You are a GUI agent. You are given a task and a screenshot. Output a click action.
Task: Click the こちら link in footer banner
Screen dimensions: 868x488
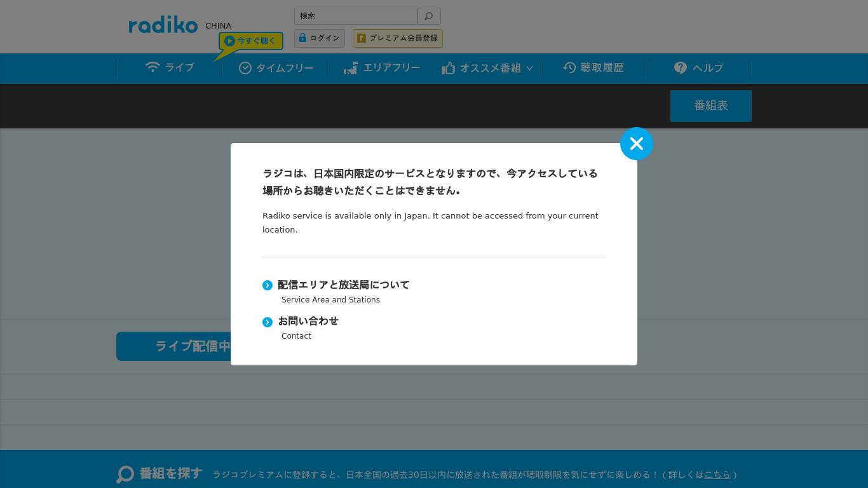(717, 475)
